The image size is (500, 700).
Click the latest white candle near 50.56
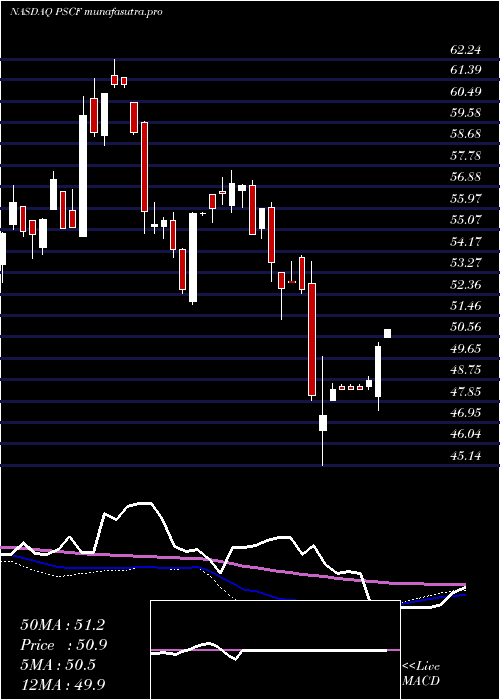[388, 333]
